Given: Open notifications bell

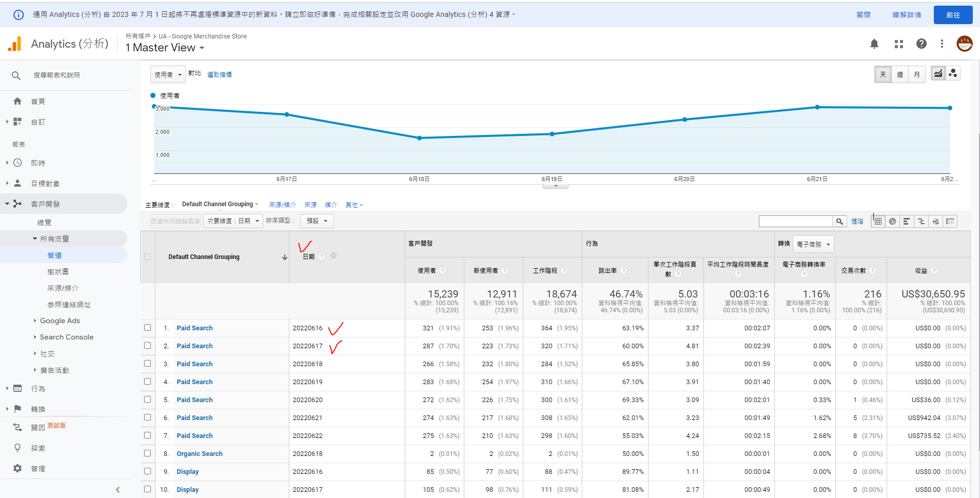Looking at the screenshot, I should coord(874,44).
